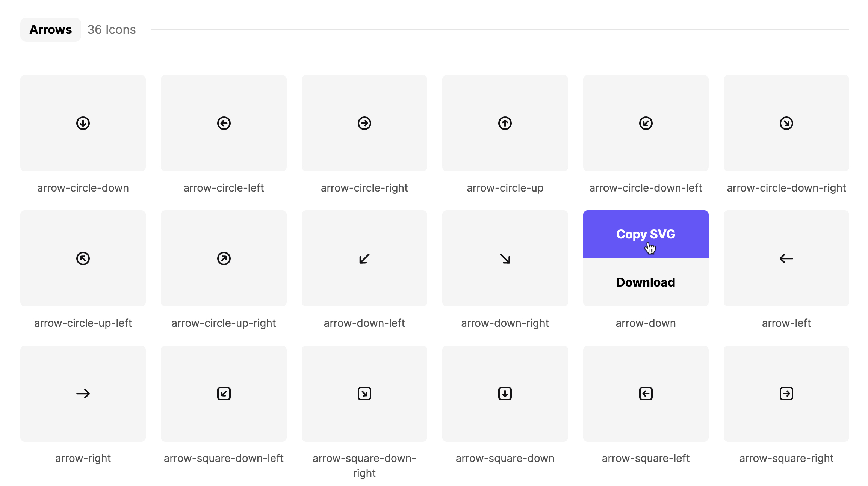This screenshot has width=868, height=486.
Task: Download the arrow-down icon
Action: click(x=646, y=282)
